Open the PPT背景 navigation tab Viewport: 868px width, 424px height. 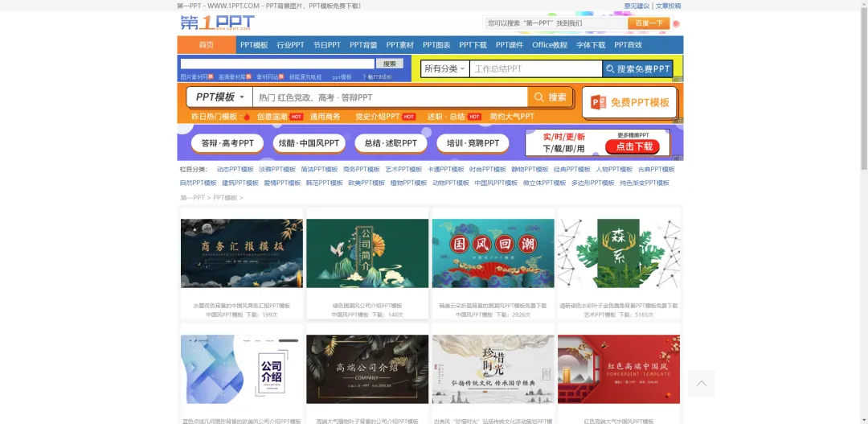(x=364, y=45)
